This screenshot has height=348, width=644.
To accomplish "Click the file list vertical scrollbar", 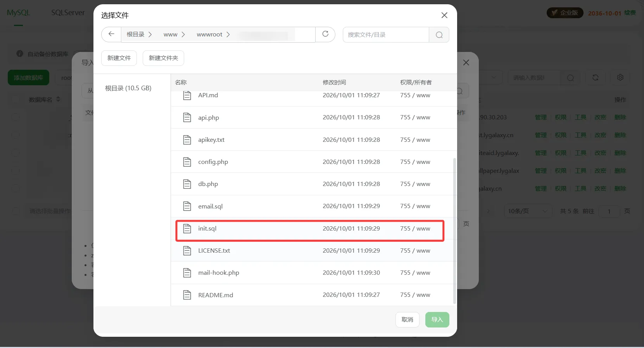I will point(454,231).
